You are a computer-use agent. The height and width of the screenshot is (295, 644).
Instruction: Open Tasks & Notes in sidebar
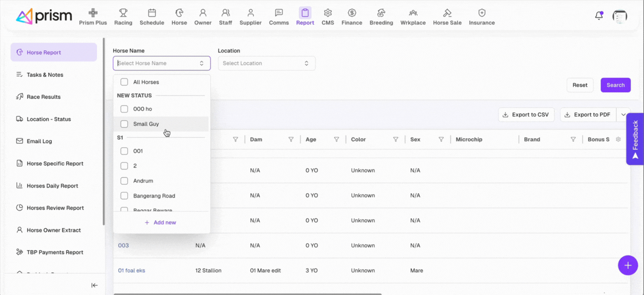coord(45,75)
